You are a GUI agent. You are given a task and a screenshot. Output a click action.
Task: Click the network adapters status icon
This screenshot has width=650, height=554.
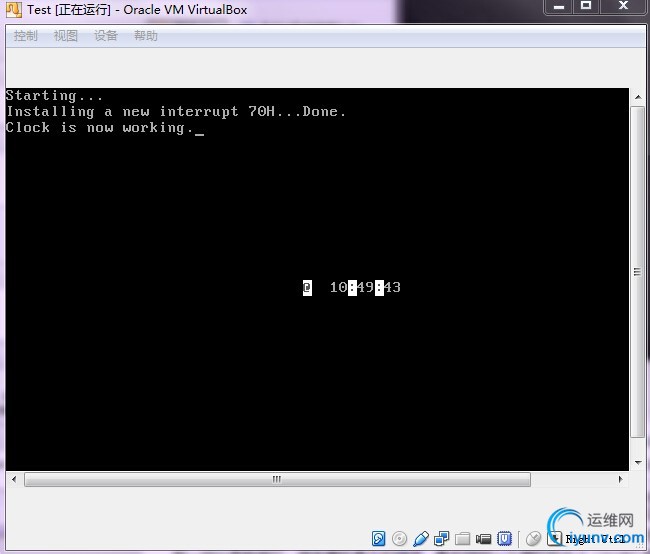click(x=441, y=538)
